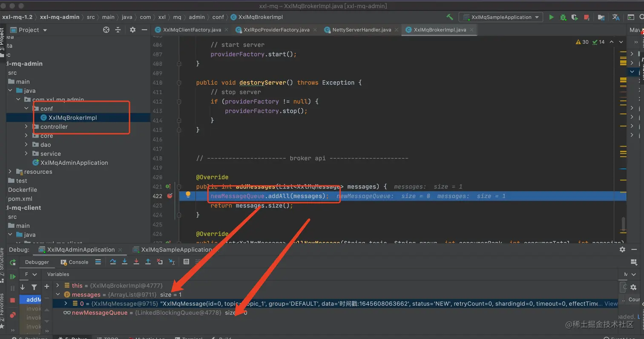The width and height of the screenshot is (644, 339).
Task: Go to previous highlighted error arrow
Action: click(612, 42)
